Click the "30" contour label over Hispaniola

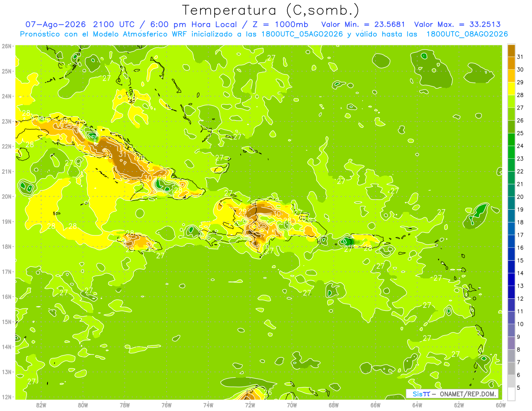(277, 214)
